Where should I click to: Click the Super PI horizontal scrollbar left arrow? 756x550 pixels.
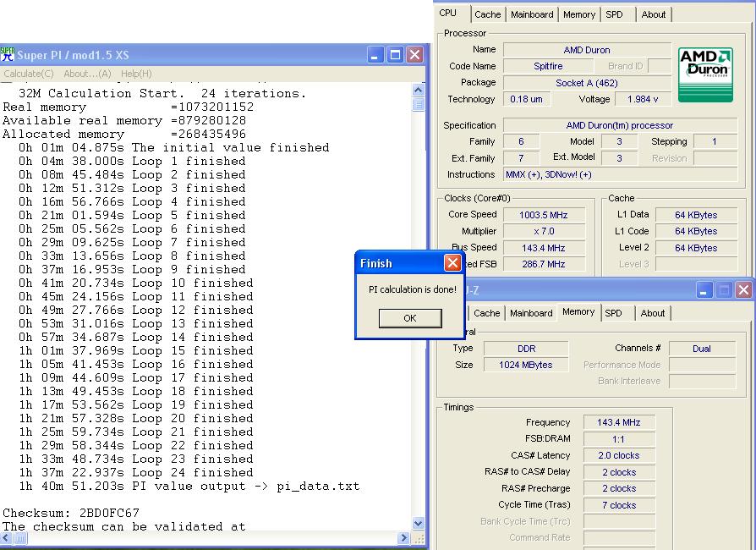pos(6,537)
